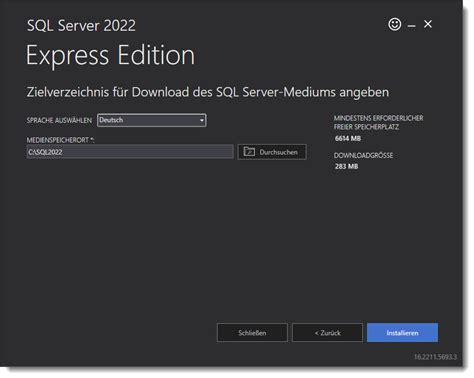Image resolution: width=474 pixels, height=378 pixels.
Task: Click the Sprache auswählen label
Action: click(59, 120)
